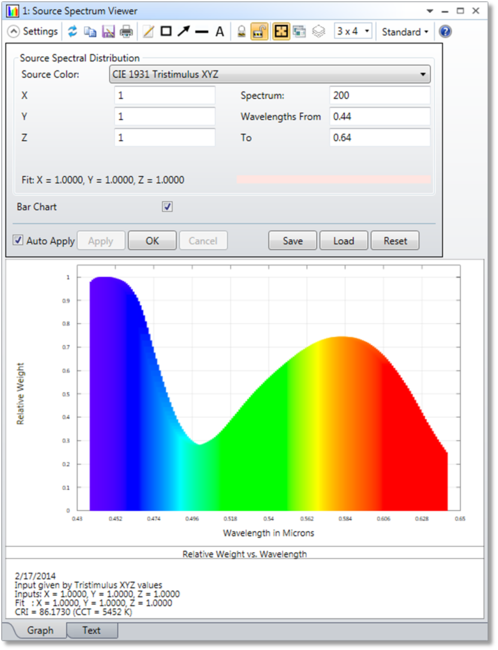Screen dimensions: 498x650
Task: Click the Save settings button
Action: 293,241
